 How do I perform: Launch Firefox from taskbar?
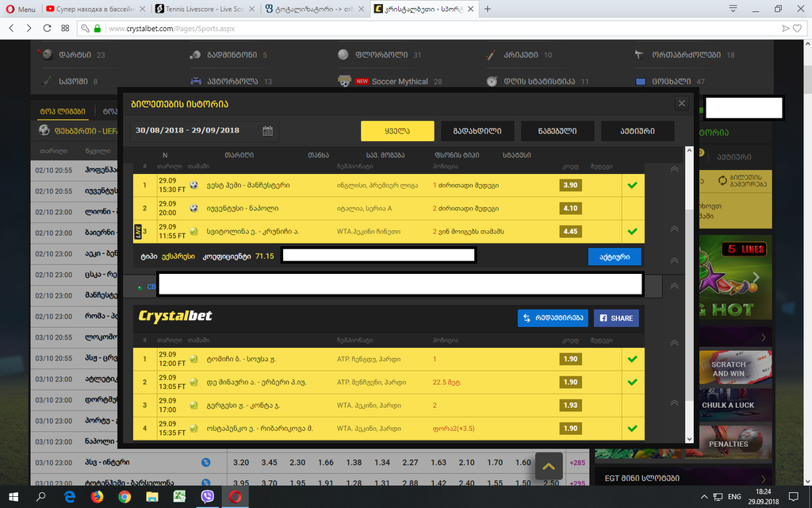click(x=97, y=497)
